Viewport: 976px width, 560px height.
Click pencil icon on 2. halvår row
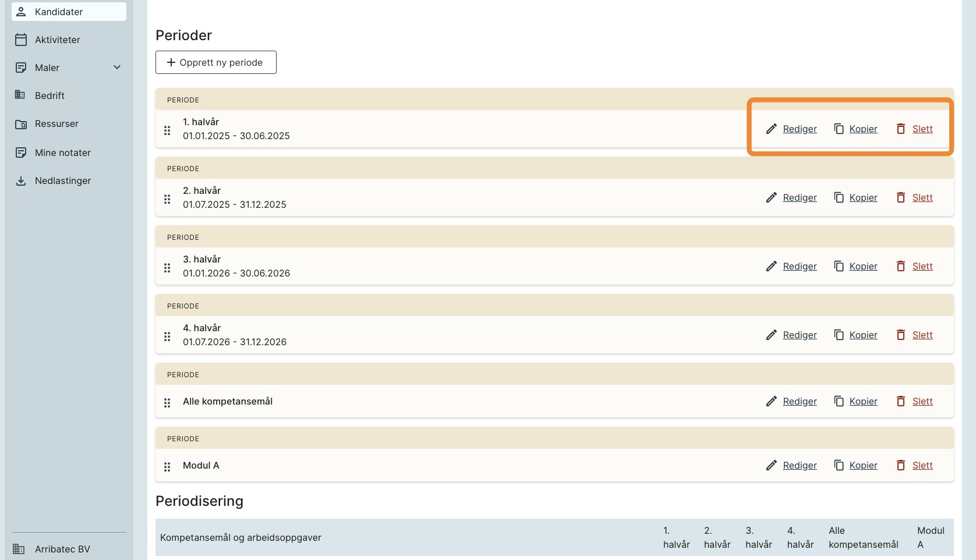771,198
